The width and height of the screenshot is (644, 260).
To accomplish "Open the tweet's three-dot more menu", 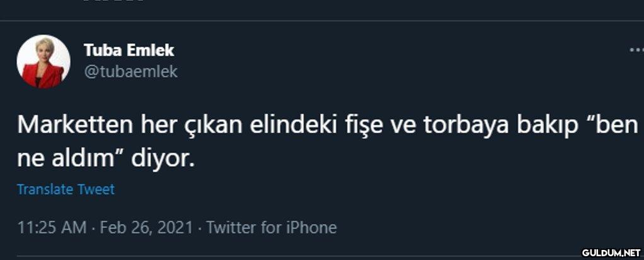I will [636, 50].
